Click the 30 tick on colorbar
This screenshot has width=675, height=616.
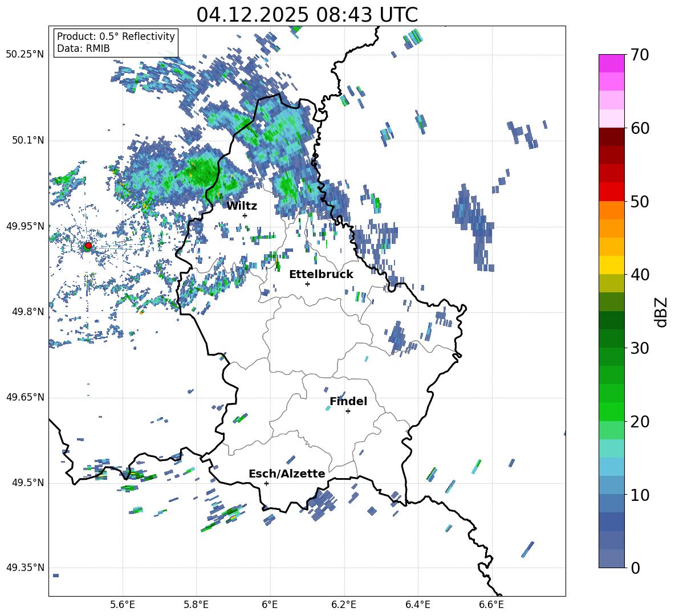640,348
